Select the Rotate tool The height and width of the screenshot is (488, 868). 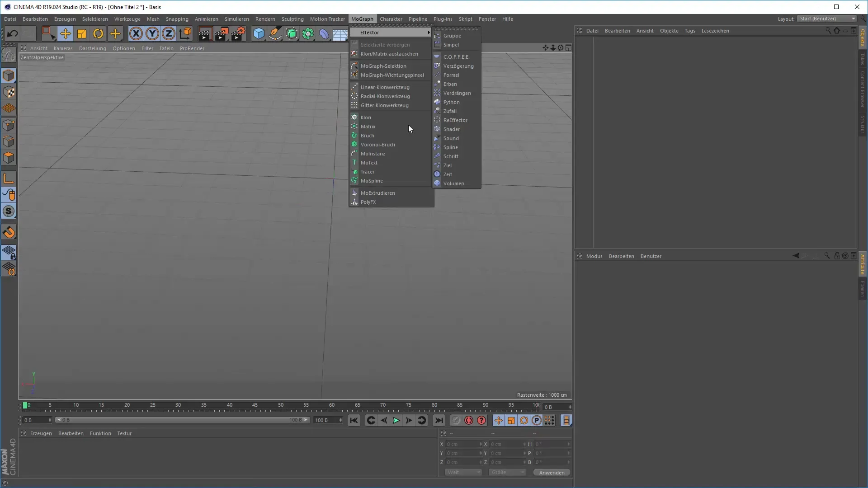(x=98, y=33)
